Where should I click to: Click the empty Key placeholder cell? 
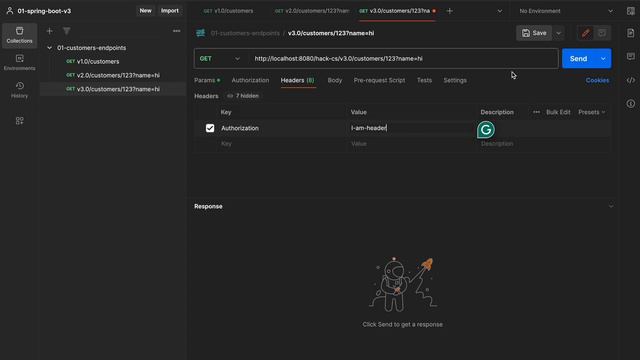[x=282, y=144]
